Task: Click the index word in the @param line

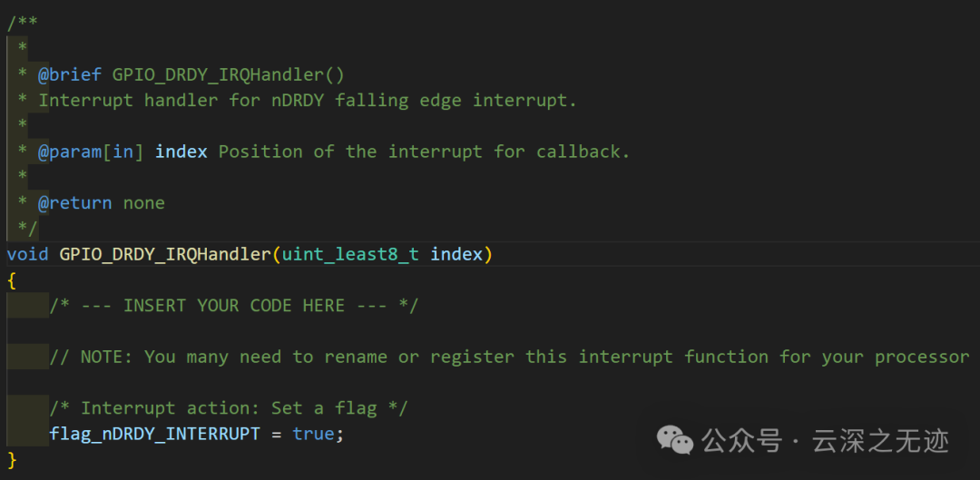Action: [x=181, y=152]
